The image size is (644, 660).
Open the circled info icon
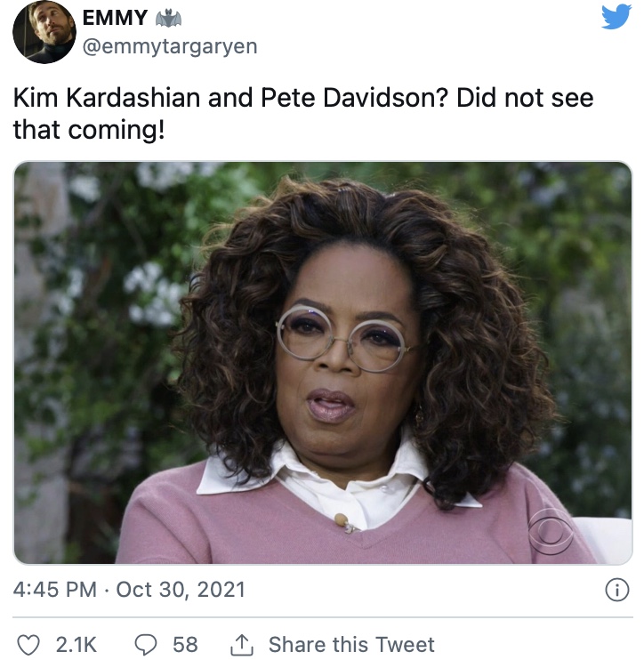pos(617,590)
